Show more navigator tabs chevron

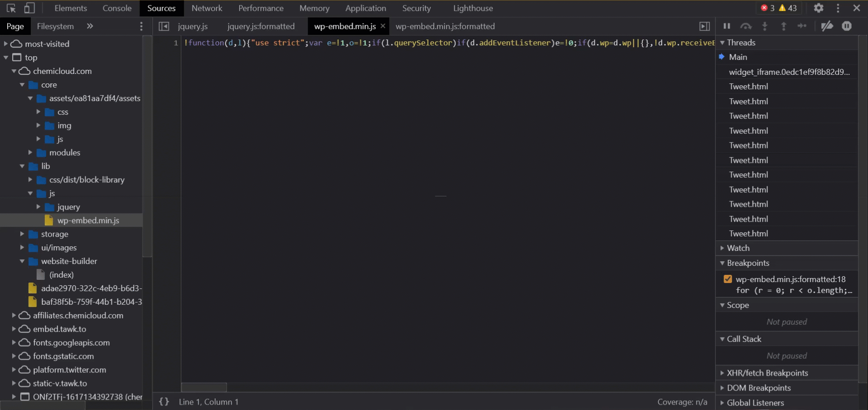pyautogui.click(x=90, y=26)
